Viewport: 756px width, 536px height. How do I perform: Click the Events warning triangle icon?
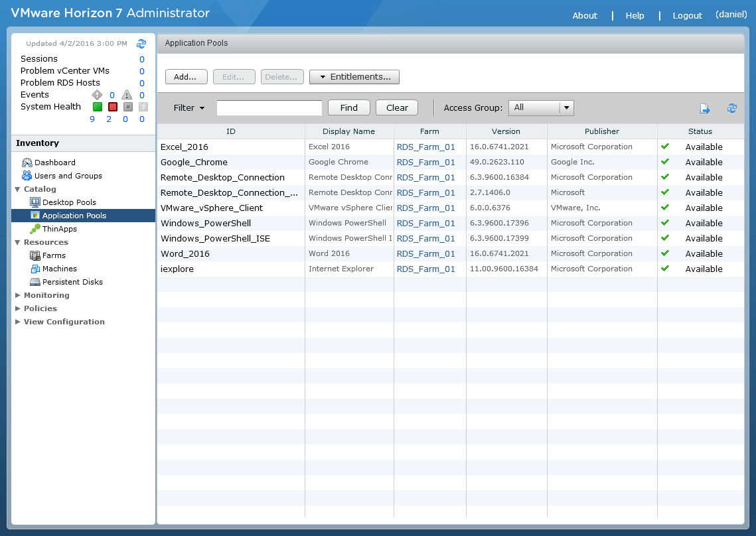point(127,94)
